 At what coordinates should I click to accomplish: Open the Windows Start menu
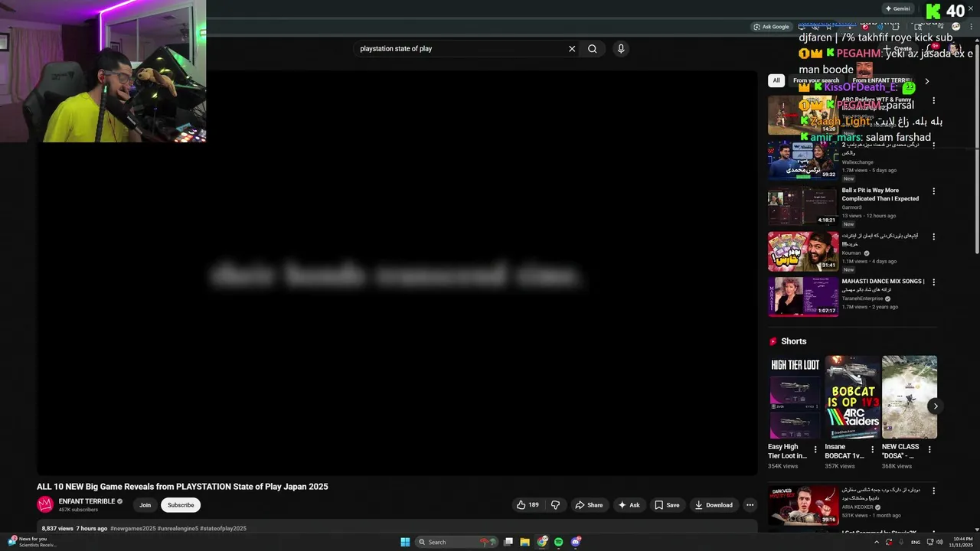coord(405,542)
